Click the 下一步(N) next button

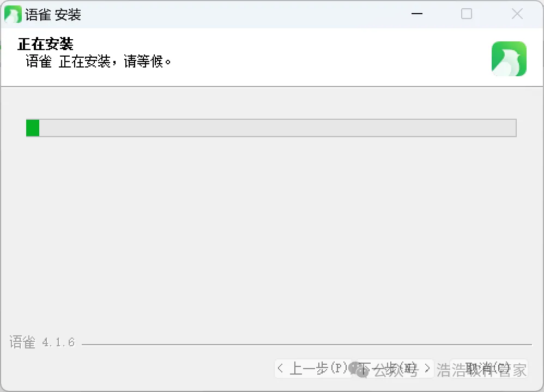pyautogui.click(x=395, y=369)
